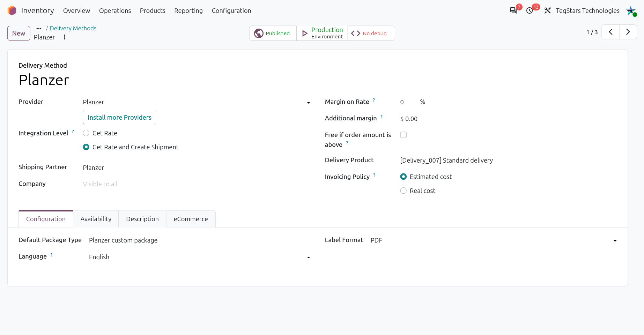Open the Company selection field
Image resolution: width=644 pixels, height=335 pixels.
coord(197,184)
